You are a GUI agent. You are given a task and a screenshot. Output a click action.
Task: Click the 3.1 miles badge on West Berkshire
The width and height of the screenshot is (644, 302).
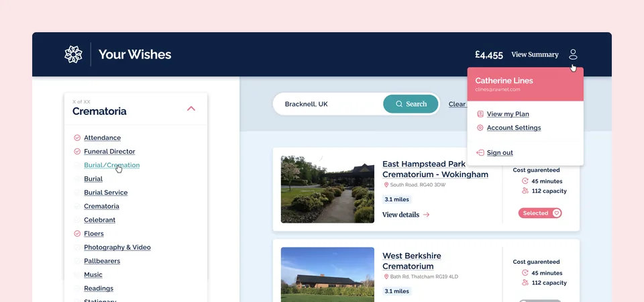396,291
